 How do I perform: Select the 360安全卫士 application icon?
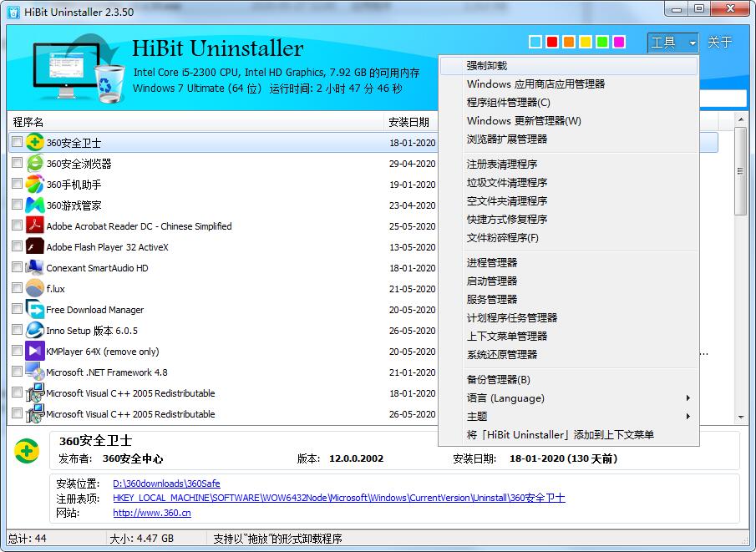pos(33,142)
